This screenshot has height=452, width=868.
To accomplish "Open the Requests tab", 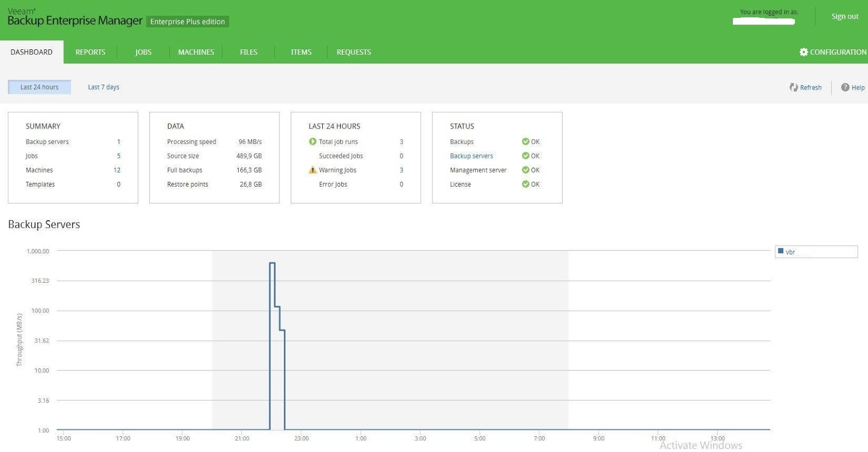I will pyautogui.click(x=354, y=52).
